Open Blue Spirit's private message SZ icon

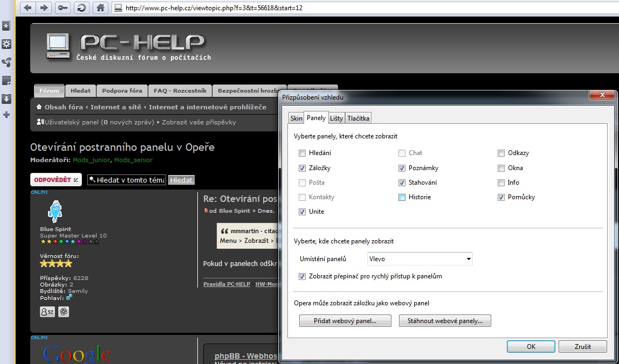[47, 312]
